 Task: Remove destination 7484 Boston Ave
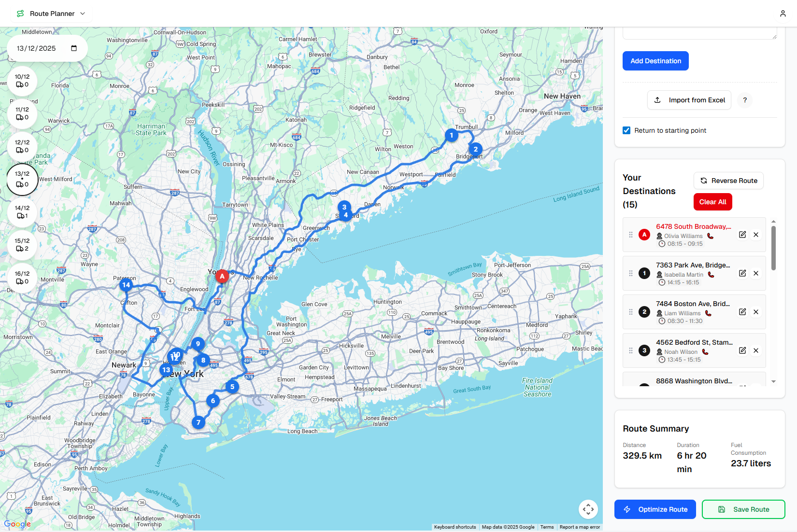756,312
